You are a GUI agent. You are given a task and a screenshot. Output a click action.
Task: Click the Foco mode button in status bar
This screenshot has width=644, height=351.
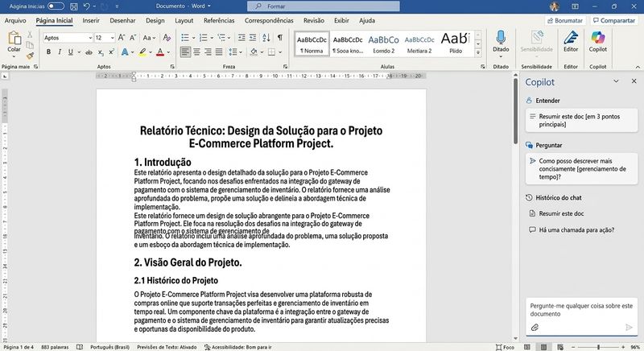pyautogui.click(x=505, y=347)
